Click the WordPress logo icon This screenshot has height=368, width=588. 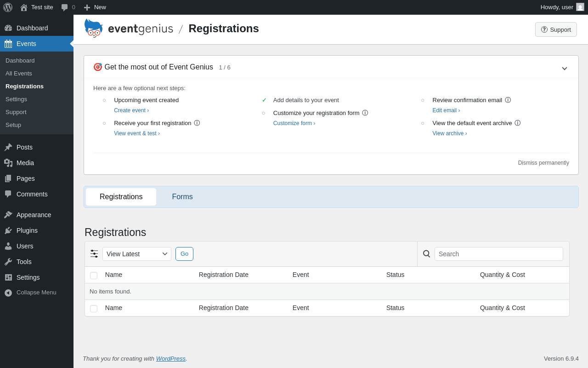click(8, 7)
